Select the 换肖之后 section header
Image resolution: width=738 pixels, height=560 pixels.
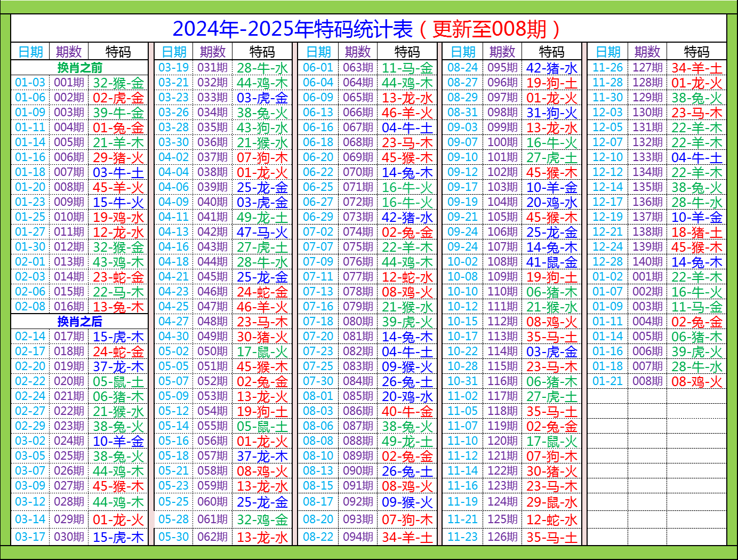pos(81,322)
